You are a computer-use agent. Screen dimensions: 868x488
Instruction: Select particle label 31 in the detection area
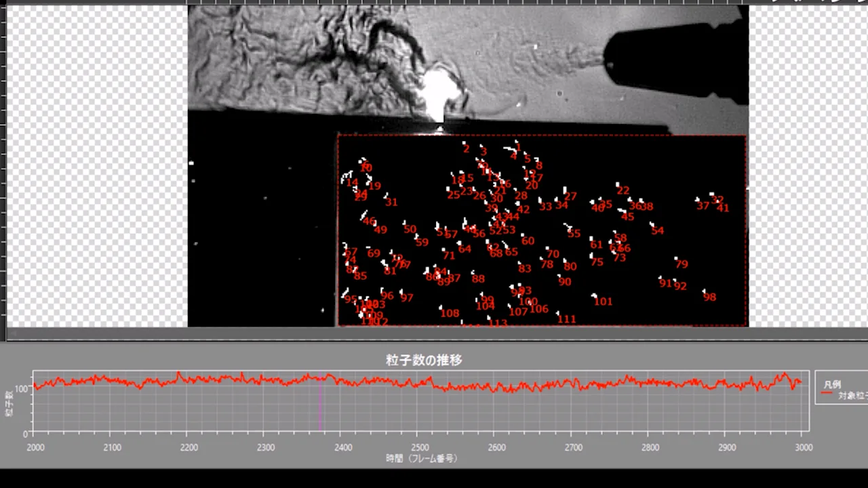click(x=391, y=202)
